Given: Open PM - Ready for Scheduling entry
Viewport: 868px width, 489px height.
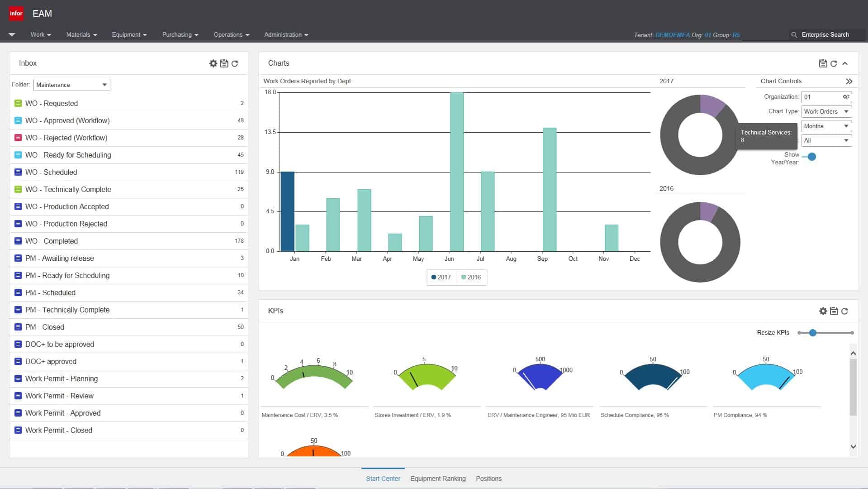Looking at the screenshot, I should click(x=129, y=275).
